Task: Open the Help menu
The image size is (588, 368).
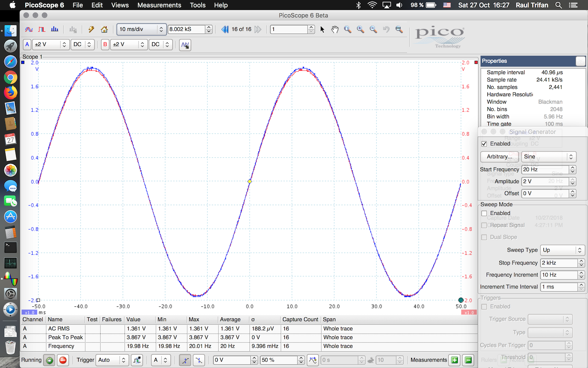Action: point(221,5)
